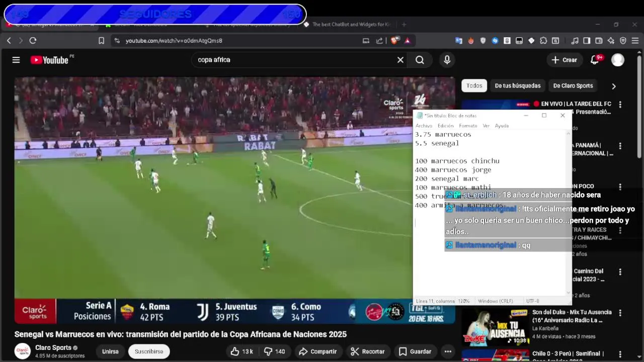Click the address bar URL youtube.com/watch
The height and width of the screenshot is (362, 644).
(x=174, y=41)
